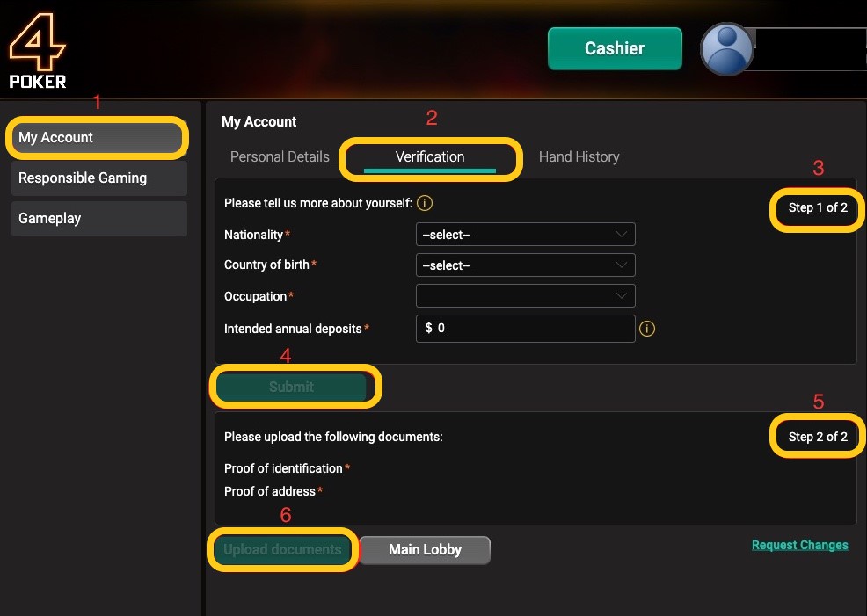Click 'Please upload the following documents' text
This screenshot has width=867, height=616.
tap(333, 437)
